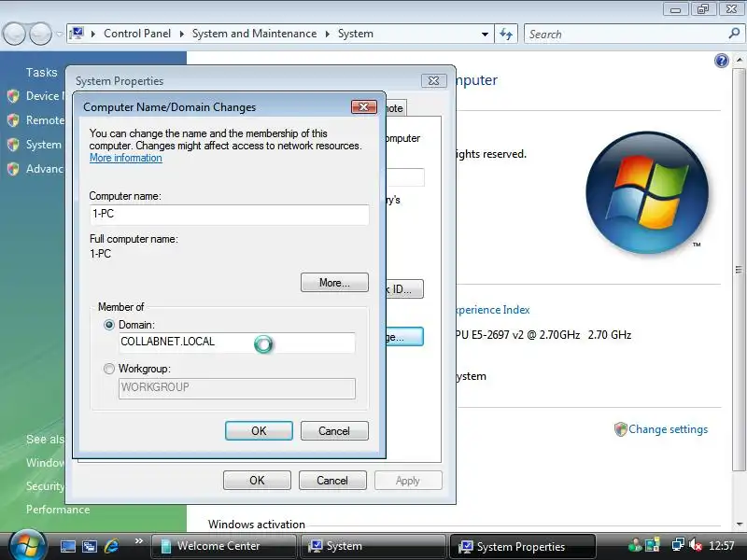The height and width of the screenshot is (560, 747).
Task: Click the More... button
Action: [x=334, y=283]
